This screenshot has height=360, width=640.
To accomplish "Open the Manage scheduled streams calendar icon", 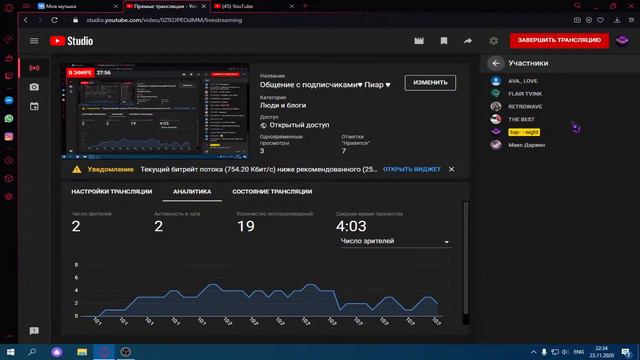I will 34,106.
